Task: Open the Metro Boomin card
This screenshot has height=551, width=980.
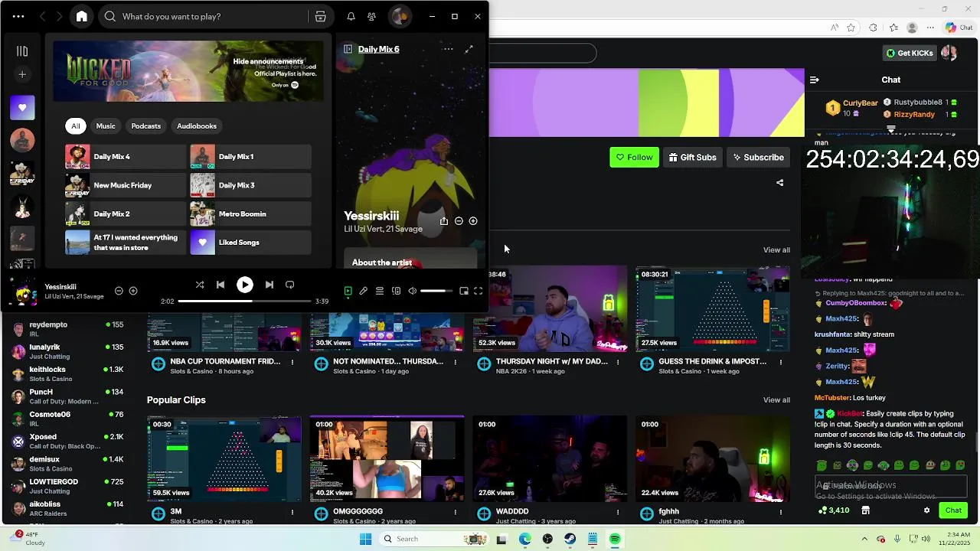Action: pos(250,214)
